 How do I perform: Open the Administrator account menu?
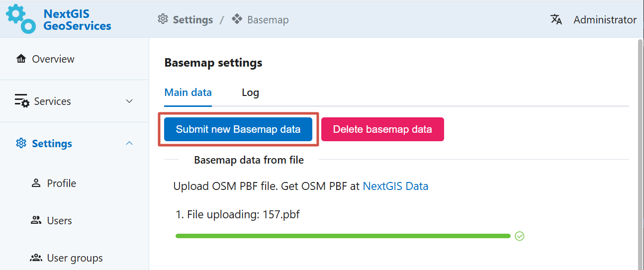[x=605, y=20]
